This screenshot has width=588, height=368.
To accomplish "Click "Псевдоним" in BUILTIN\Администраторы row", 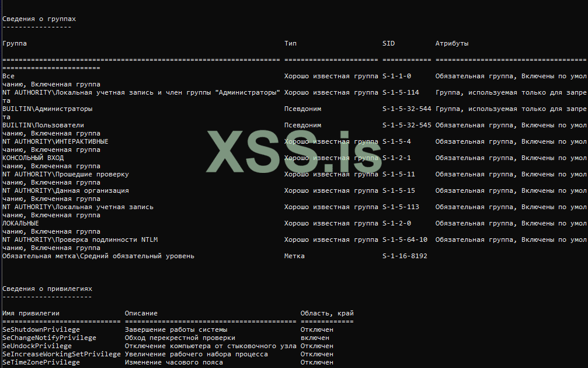I will [302, 109].
